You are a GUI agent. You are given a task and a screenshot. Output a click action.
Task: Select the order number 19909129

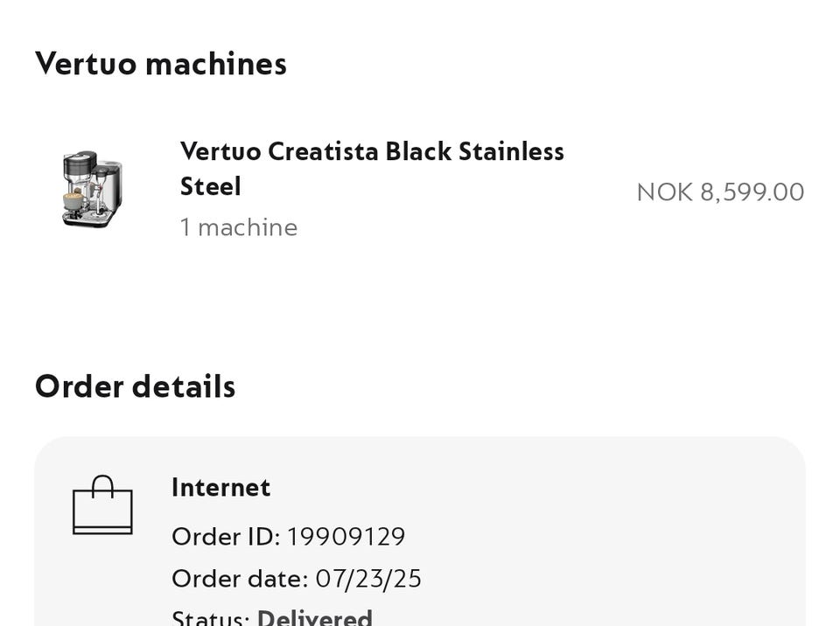[x=346, y=536]
